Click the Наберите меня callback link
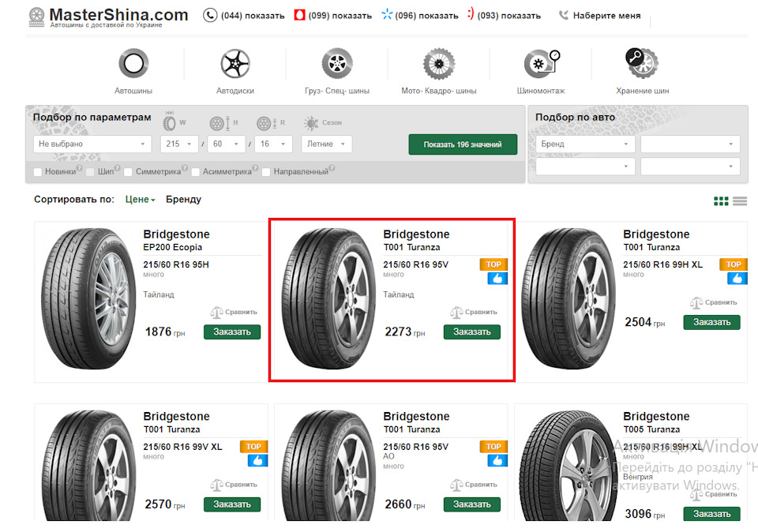 (600, 16)
